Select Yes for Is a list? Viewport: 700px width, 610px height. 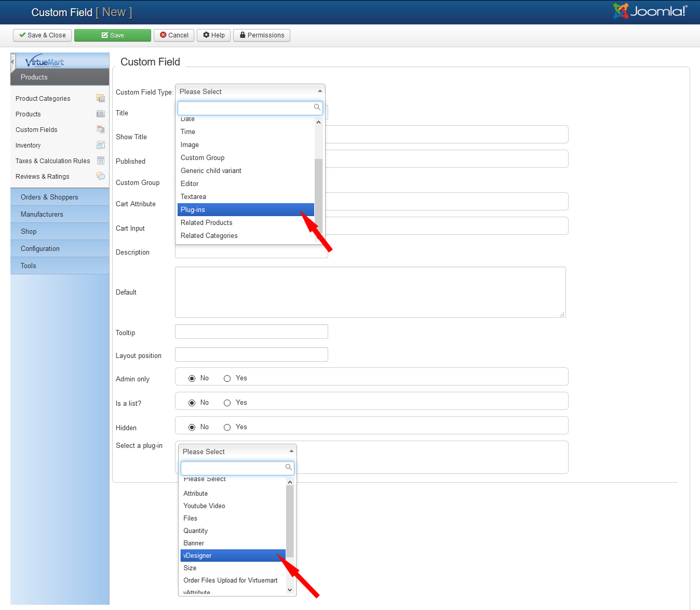pyautogui.click(x=227, y=403)
